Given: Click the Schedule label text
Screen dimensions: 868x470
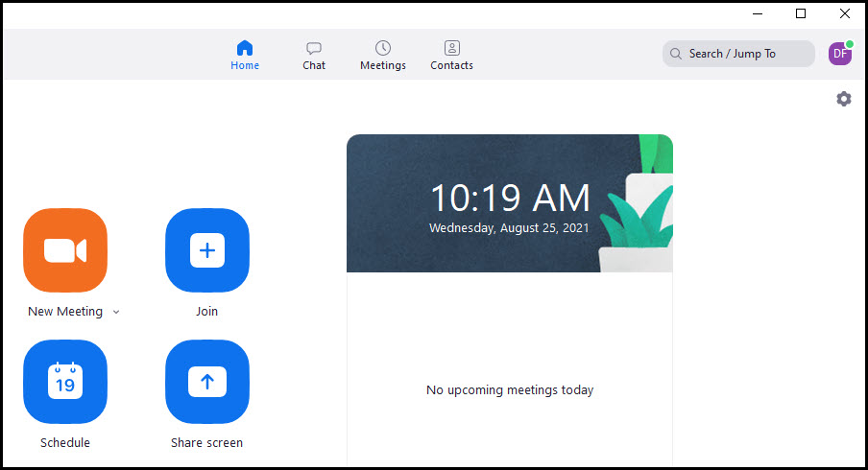Looking at the screenshot, I should click(x=65, y=442).
